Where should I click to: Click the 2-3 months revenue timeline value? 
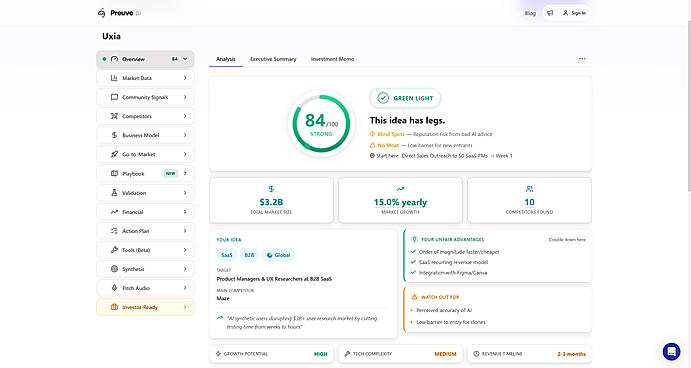click(572, 354)
